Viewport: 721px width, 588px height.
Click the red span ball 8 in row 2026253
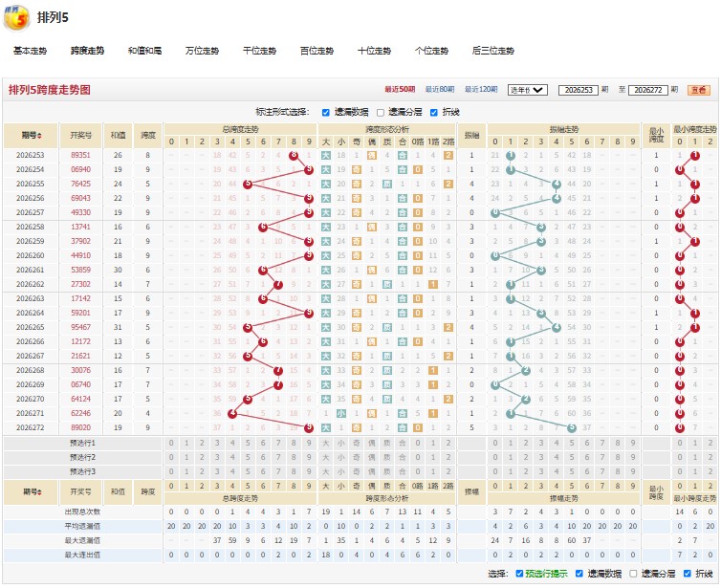[294, 156]
